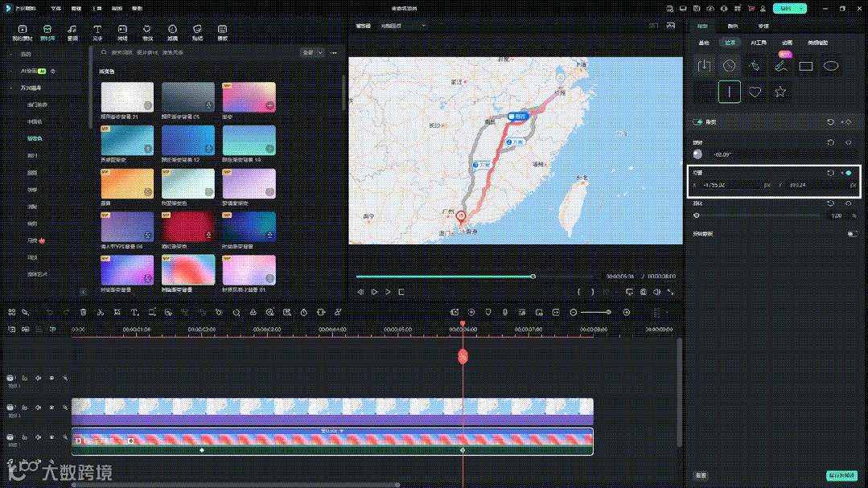Collapse the 万兴喵库 tree section
The width and height of the screenshot is (868, 488).
pos(11,88)
